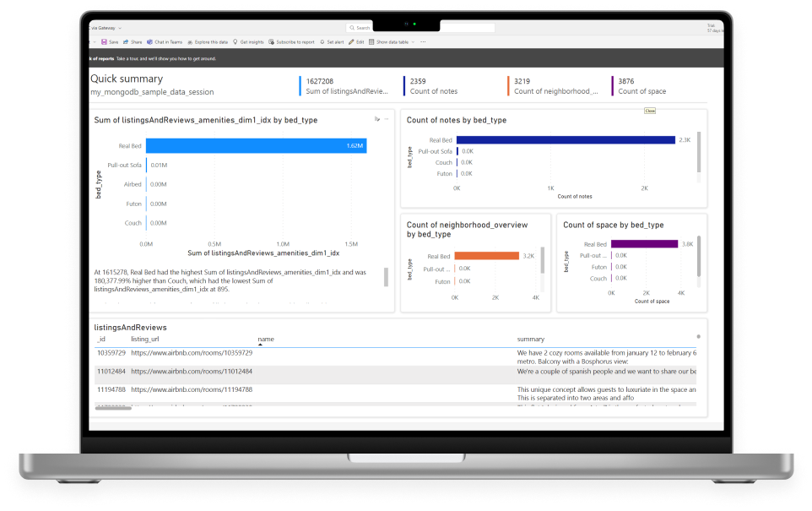Click the Get insights lightbulb
The height and width of the screenshot is (511, 812).
[236, 41]
